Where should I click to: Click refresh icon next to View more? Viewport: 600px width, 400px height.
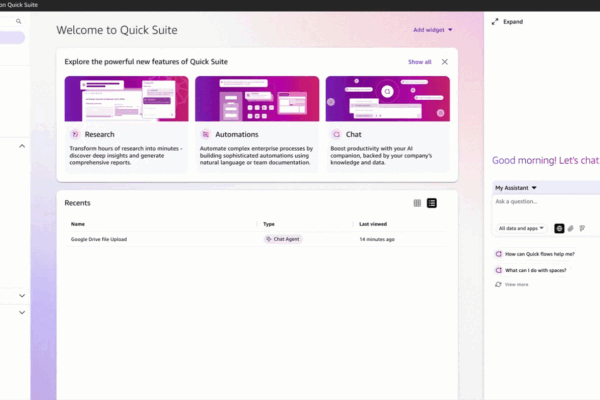(498, 284)
